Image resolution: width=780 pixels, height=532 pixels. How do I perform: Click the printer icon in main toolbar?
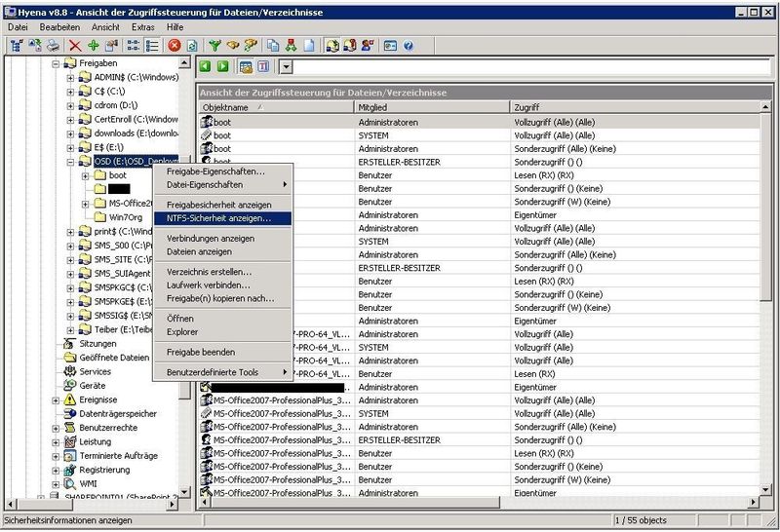54,46
